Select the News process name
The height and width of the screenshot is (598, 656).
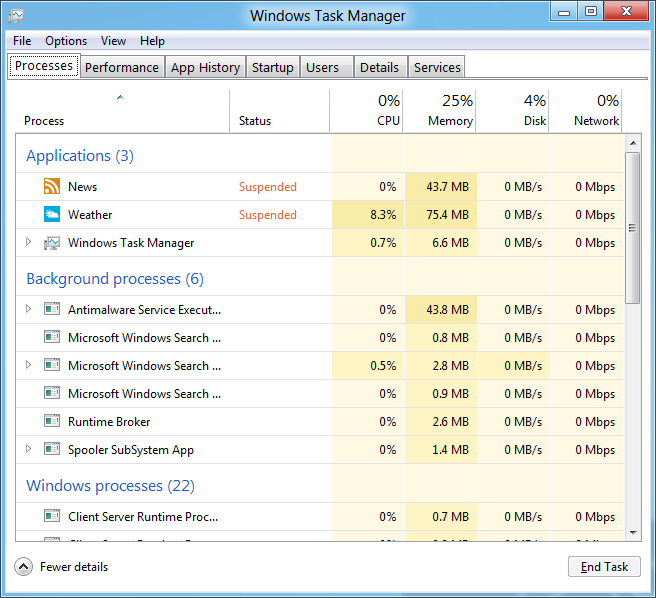(x=82, y=187)
